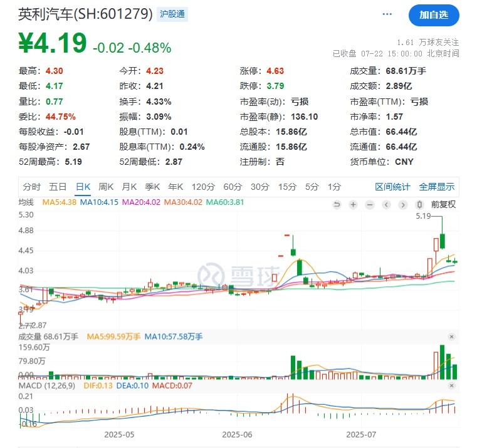
Task: Pan chart right with right chevron
Action: [403, 205]
